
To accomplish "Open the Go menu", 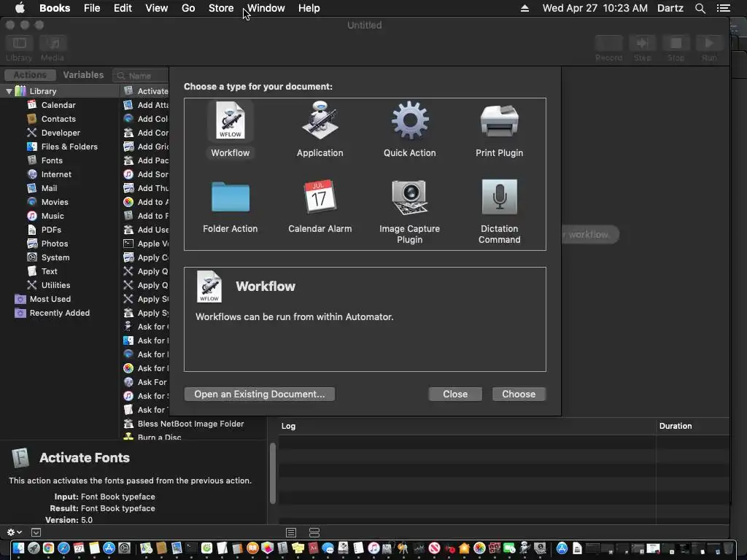I will click(188, 8).
